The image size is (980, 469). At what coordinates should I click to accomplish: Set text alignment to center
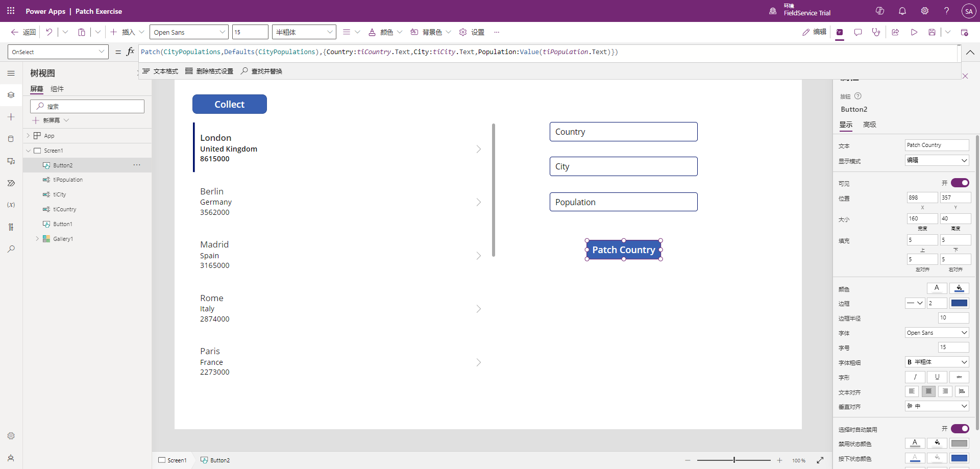(928, 391)
